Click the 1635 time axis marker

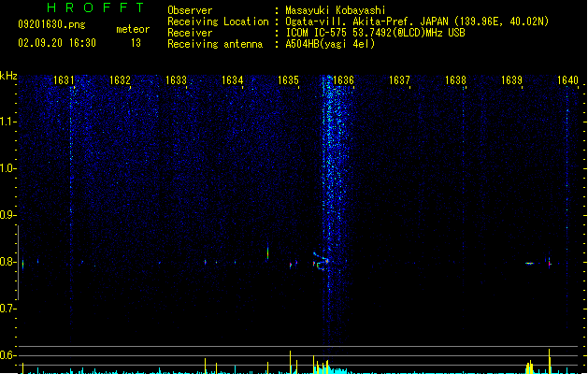(288, 80)
